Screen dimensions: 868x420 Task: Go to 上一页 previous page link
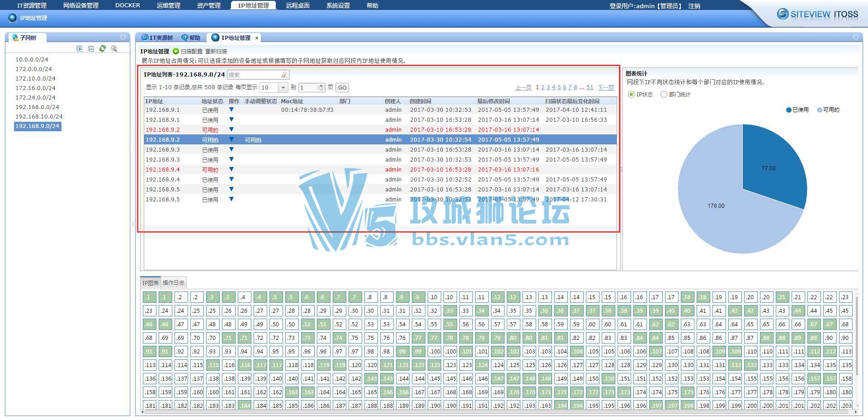(524, 87)
